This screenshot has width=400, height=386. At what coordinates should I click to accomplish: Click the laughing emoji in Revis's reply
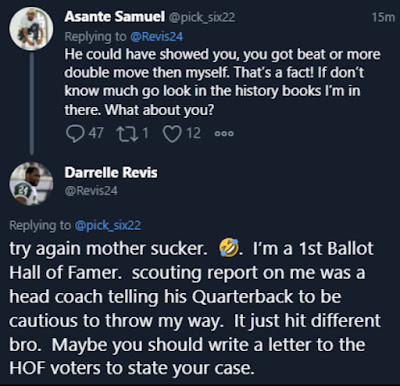coord(229,249)
